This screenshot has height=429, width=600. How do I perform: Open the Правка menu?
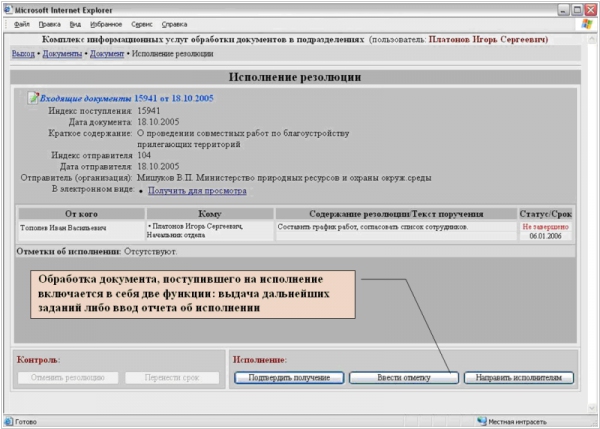49,23
